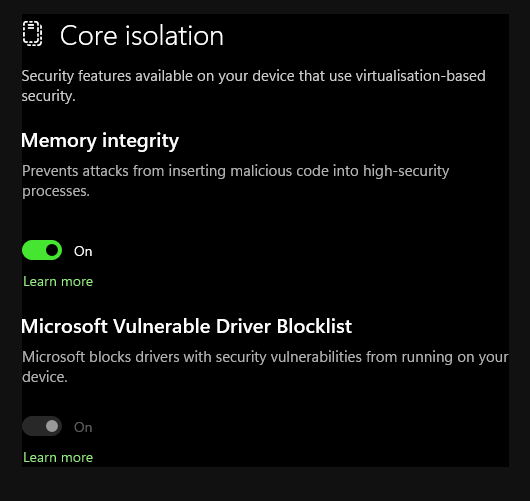Image resolution: width=530 pixels, height=501 pixels.
Task: Click the 'processes.' line under Memory integrity
Action: 56,191
